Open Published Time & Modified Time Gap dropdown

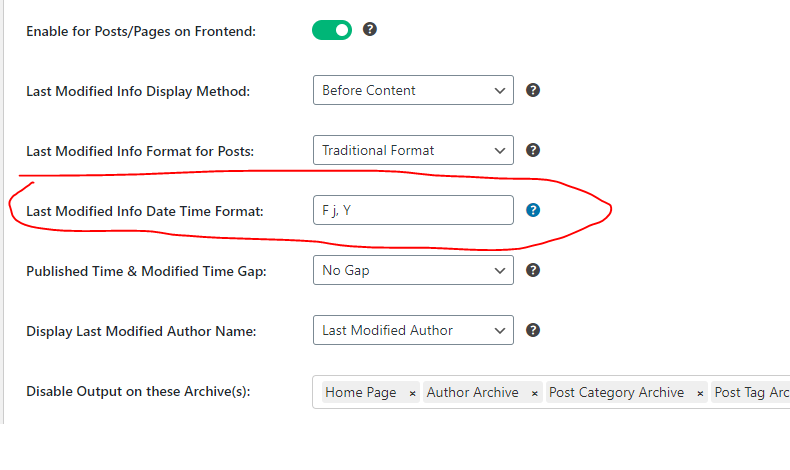413,270
